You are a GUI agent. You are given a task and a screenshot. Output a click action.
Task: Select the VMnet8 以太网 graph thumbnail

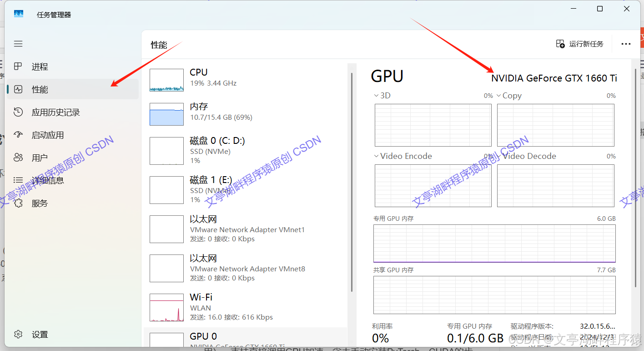click(x=166, y=268)
